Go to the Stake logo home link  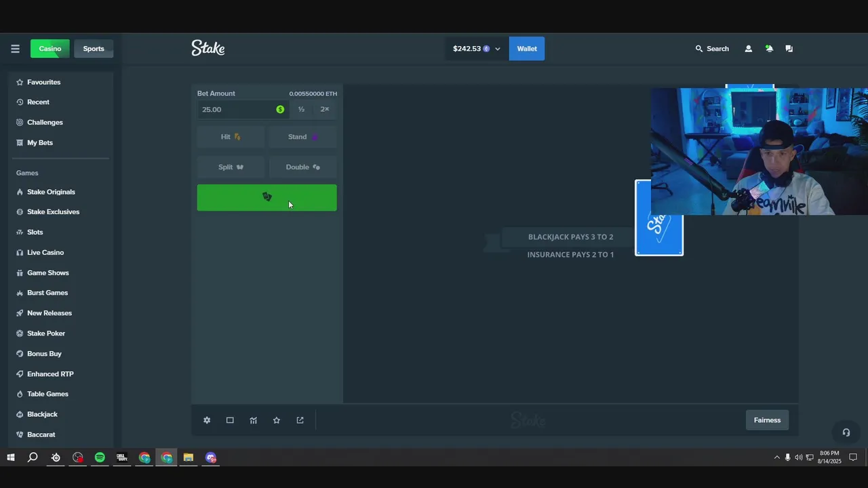click(x=208, y=48)
